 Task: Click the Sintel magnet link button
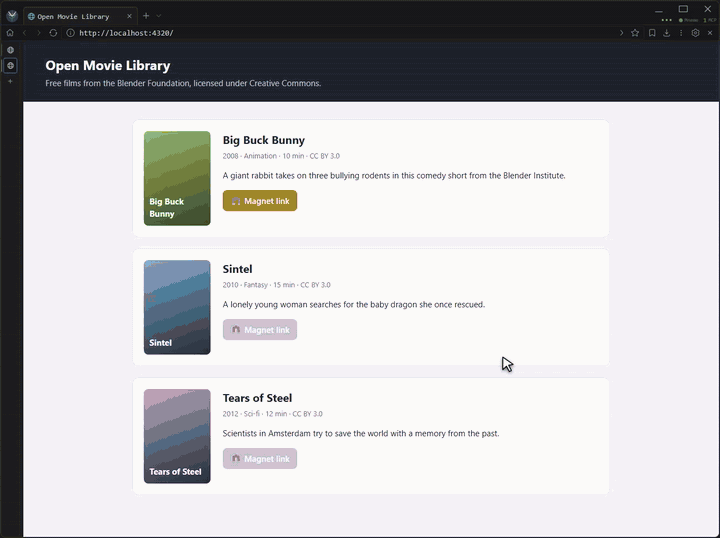(x=260, y=330)
